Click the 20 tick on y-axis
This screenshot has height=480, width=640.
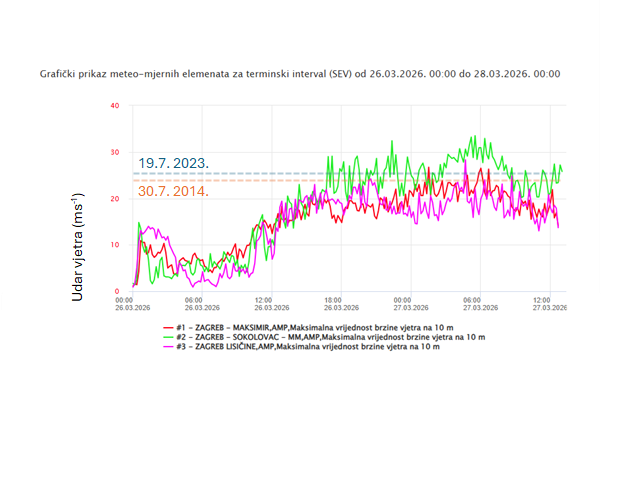[115, 199]
